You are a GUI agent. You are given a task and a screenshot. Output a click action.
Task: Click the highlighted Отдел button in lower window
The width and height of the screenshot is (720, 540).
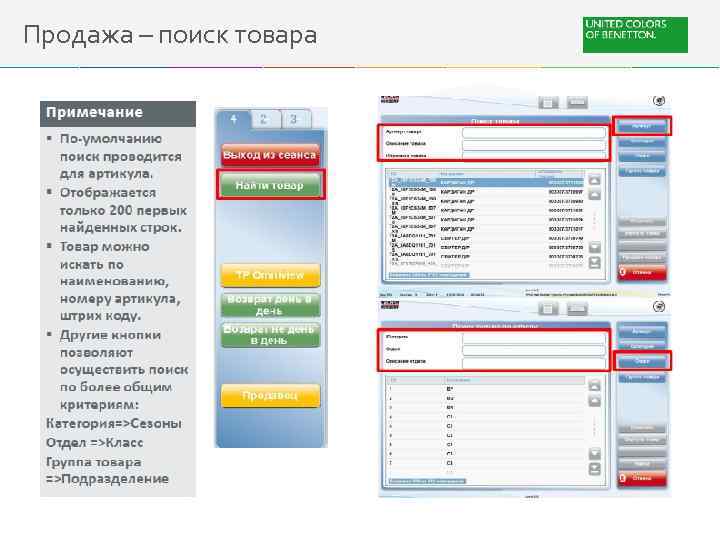641,361
